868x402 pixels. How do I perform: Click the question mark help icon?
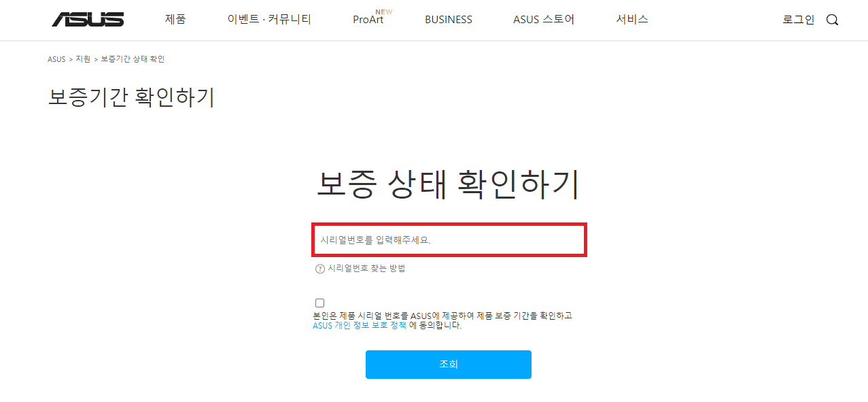pyautogui.click(x=320, y=269)
